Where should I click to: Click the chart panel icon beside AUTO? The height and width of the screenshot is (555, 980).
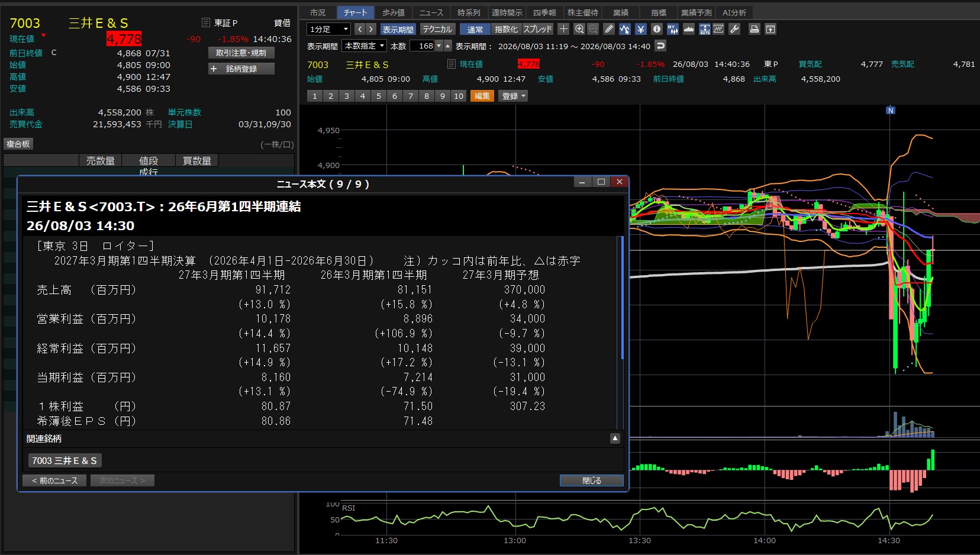[718, 29]
